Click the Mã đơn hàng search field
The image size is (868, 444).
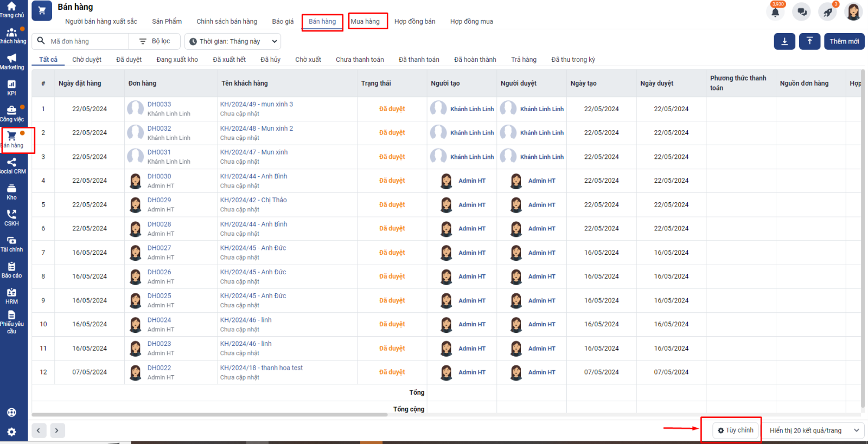(x=87, y=41)
